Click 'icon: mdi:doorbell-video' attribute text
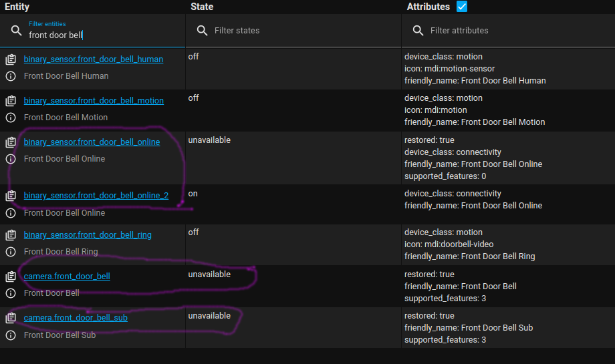This screenshot has width=615, height=364. pos(449,244)
